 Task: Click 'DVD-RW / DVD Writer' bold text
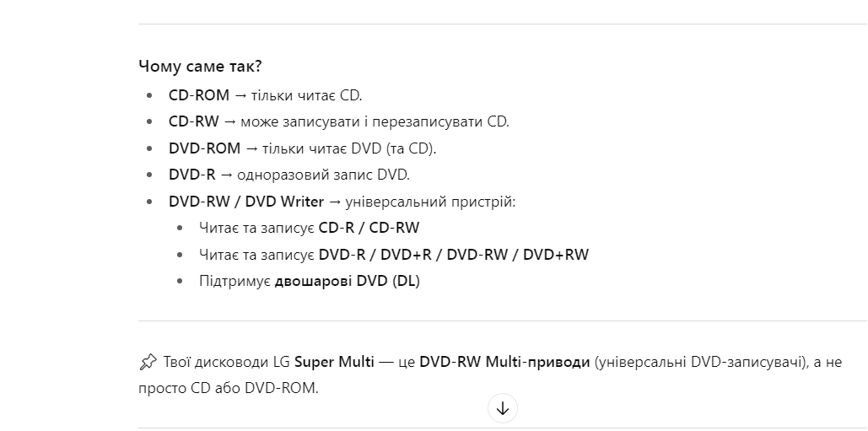click(x=246, y=202)
